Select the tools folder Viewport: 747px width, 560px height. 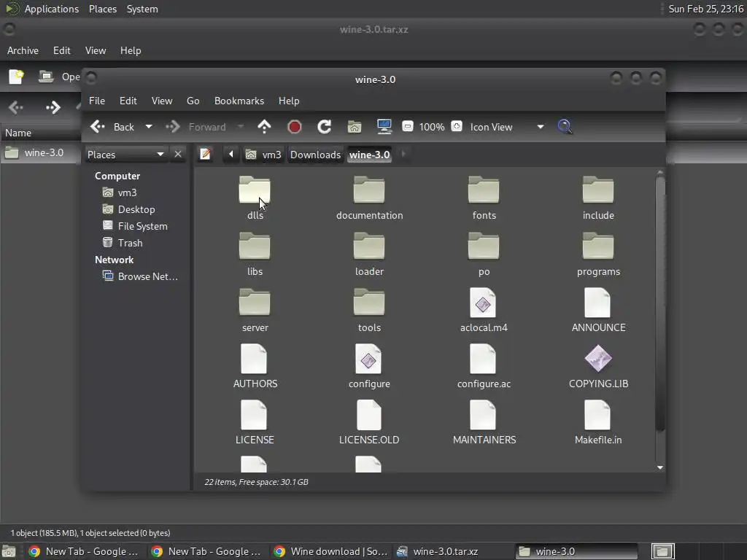click(x=369, y=309)
